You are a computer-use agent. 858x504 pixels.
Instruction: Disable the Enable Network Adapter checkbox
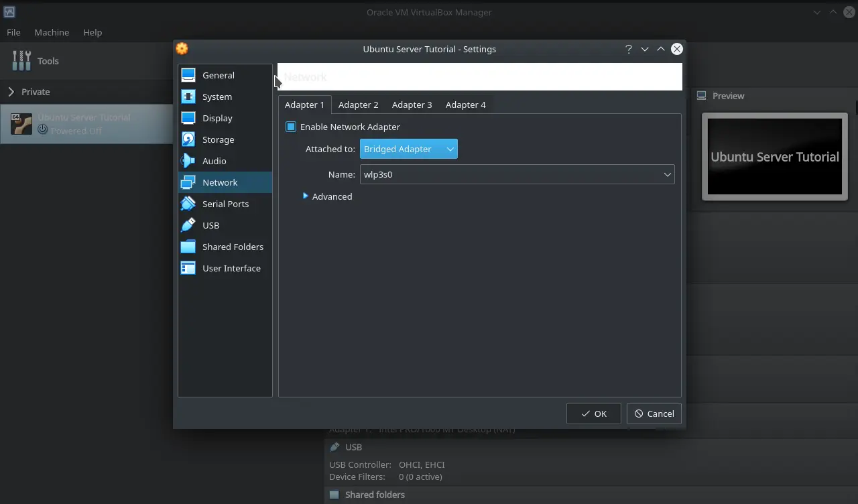[290, 127]
